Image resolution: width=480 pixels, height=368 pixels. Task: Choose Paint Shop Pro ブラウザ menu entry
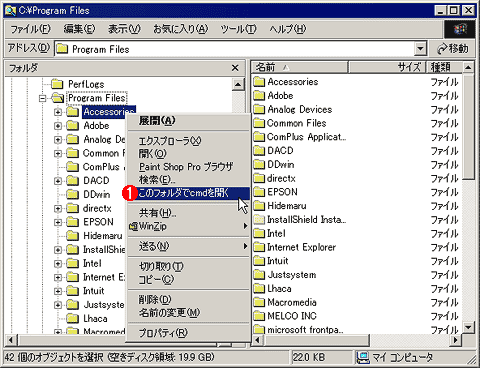point(189,167)
